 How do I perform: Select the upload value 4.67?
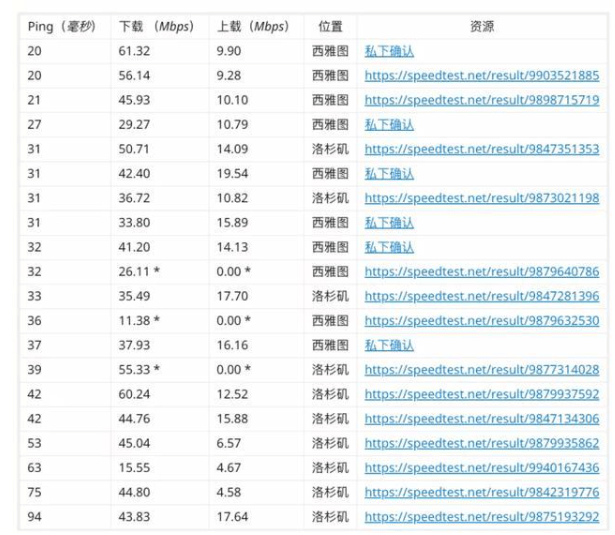pyautogui.click(x=229, y=468)
